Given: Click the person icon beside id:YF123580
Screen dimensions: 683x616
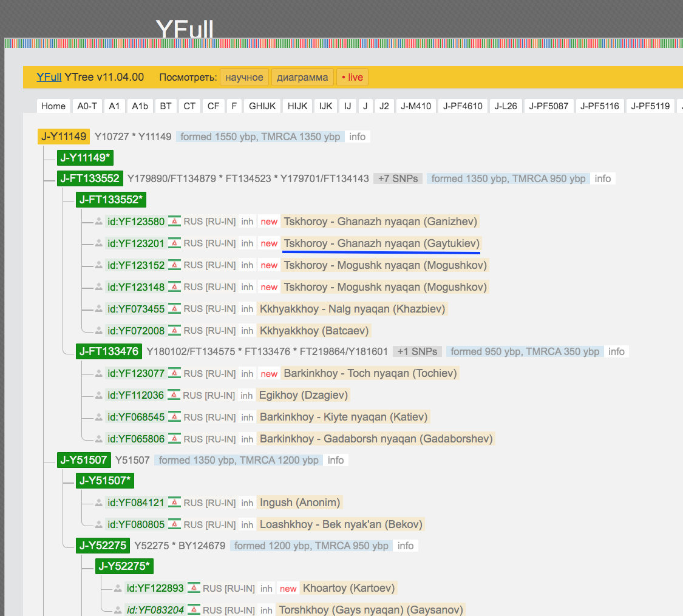Looking at the screenshot, I should [x=99, y=222].
